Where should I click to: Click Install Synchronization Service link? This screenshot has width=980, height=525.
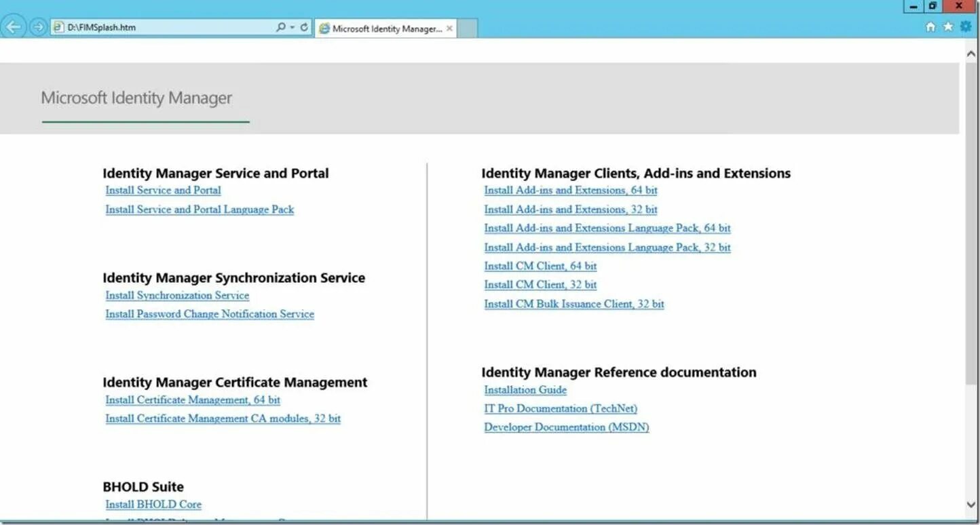pos(177,296)
